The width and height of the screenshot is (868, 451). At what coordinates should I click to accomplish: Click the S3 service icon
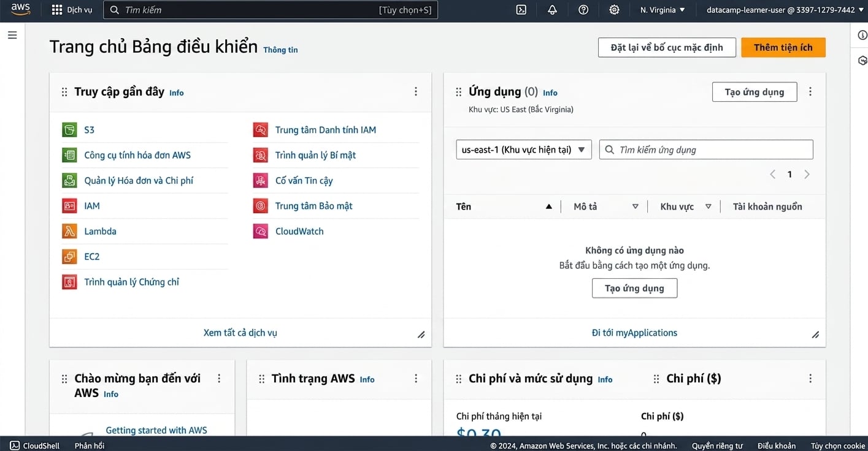(69, 130)
